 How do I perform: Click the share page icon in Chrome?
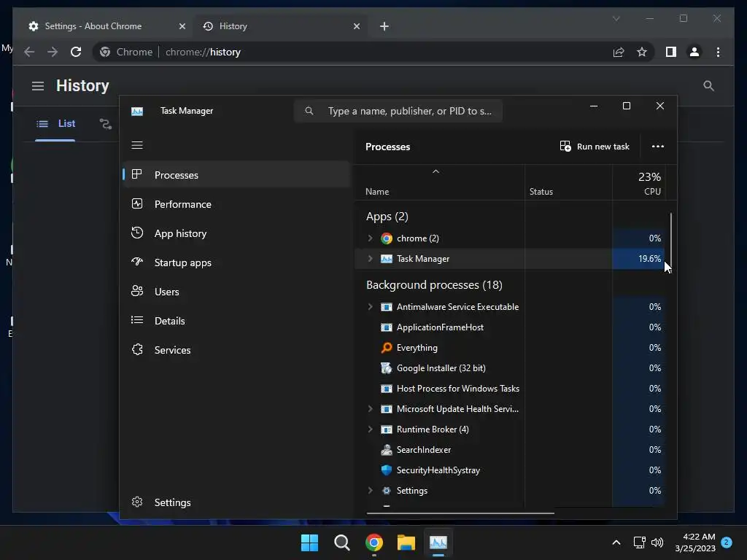(619, 52)
